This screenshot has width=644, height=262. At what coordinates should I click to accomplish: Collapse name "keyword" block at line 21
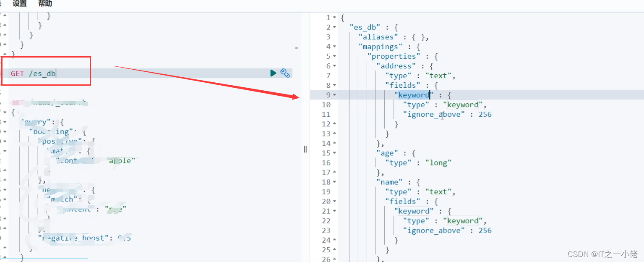point(334,211)
